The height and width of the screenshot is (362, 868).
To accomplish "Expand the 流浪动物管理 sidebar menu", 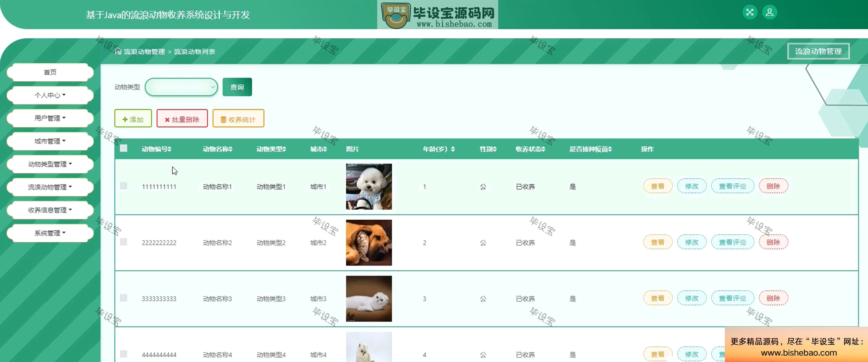I will tap(50, 187).
